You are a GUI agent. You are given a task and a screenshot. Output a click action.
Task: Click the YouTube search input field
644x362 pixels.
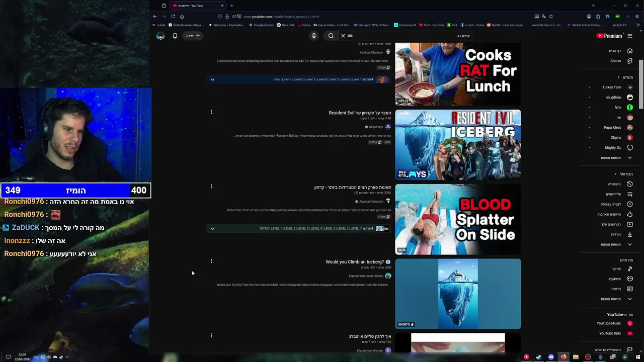click(x=413, y=36)
